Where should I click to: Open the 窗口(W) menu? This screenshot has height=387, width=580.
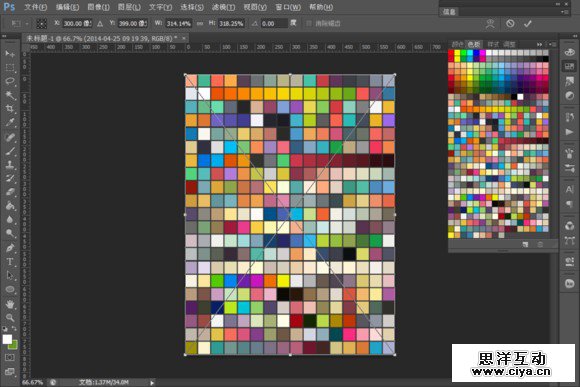(288, 7)
